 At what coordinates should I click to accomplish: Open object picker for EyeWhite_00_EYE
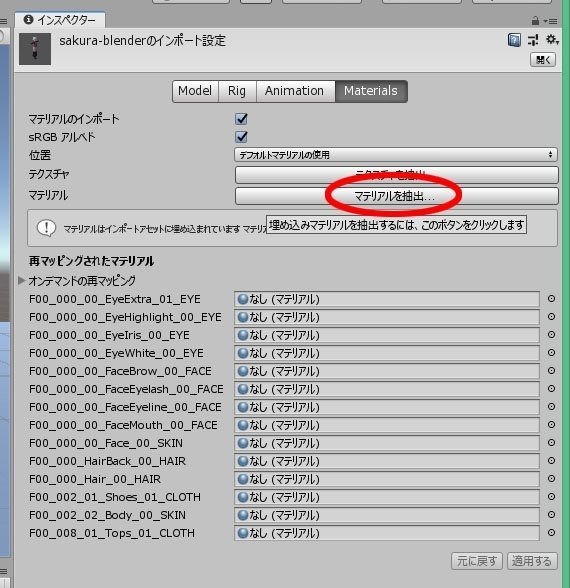pyautogui.click(x=551, y=353)
